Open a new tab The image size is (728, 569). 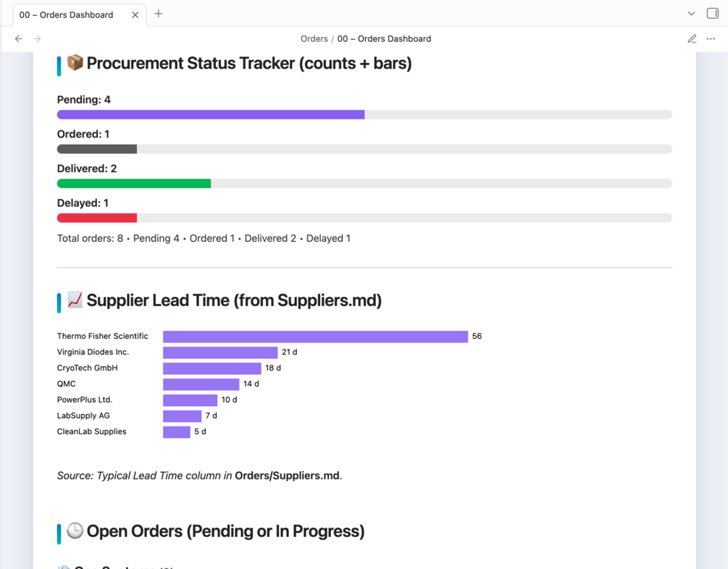tap(159, 14)
